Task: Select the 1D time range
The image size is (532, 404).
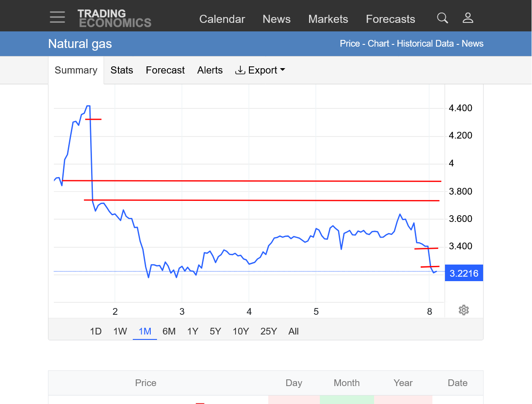Action: [x=96, y=331]
